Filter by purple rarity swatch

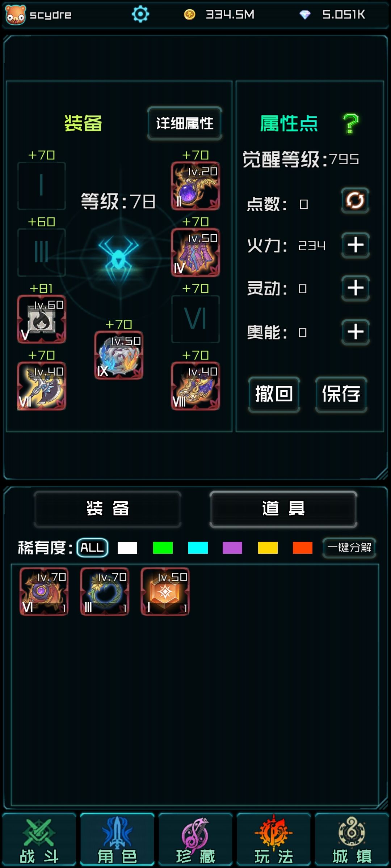click(232, 548)
